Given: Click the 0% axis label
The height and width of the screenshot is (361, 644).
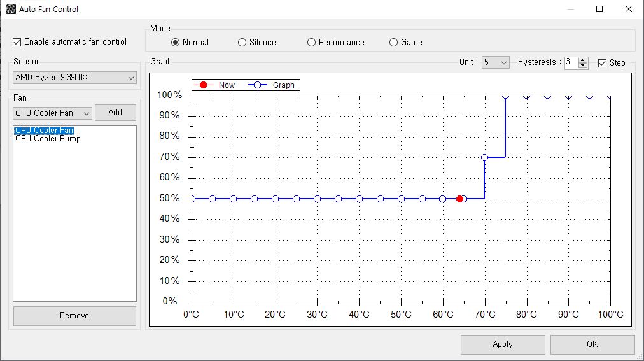Looking at the screenshot, I should coord(170,301).
